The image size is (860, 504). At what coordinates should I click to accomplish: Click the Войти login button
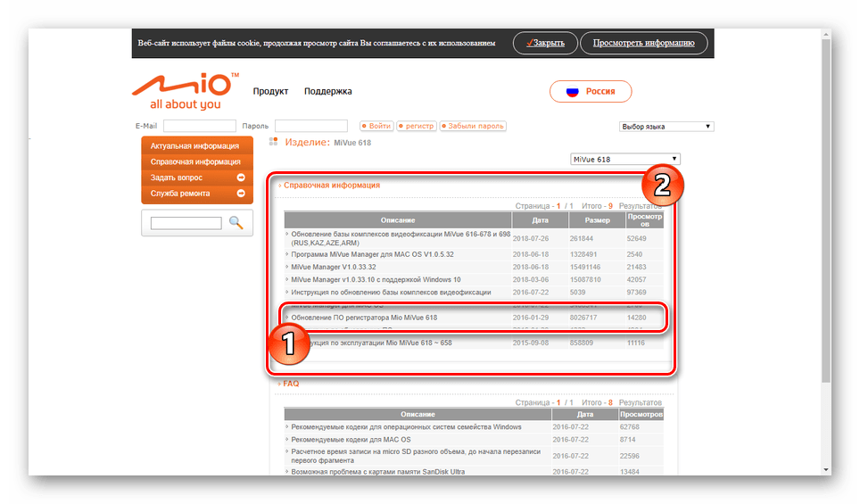click(376, 127)
